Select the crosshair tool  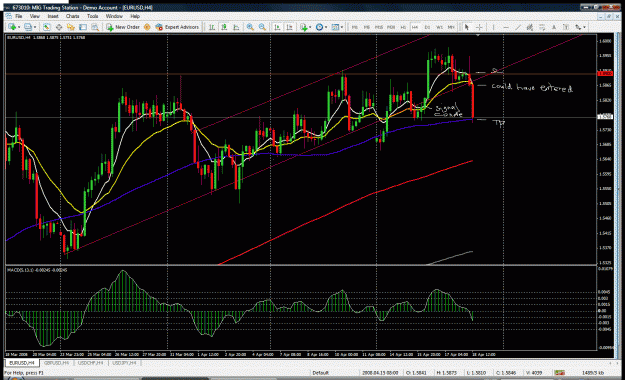479,27
